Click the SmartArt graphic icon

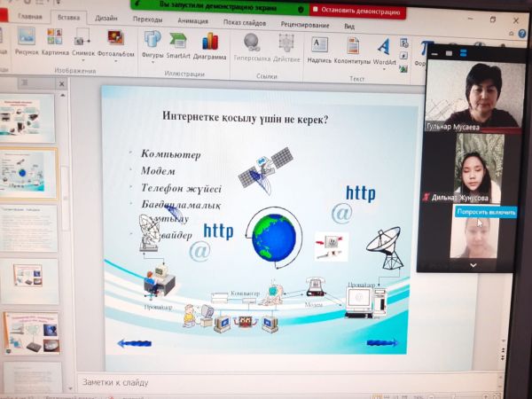click(179, 43)
